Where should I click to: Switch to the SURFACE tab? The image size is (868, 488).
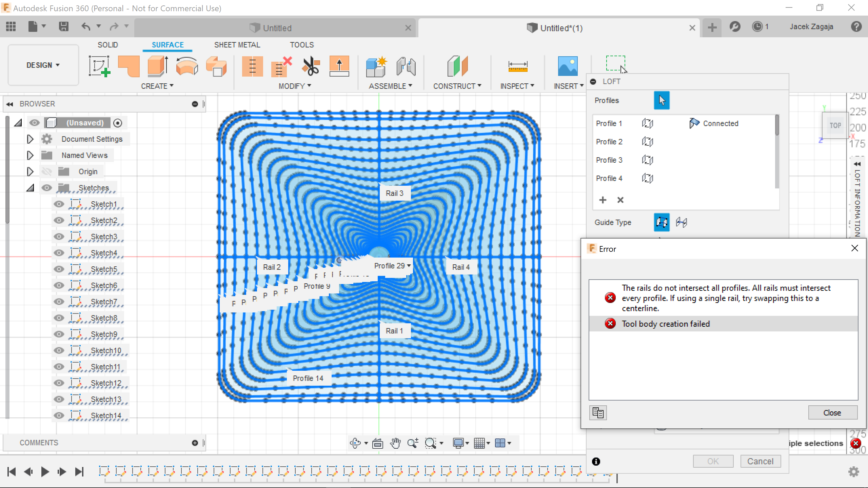pos(167,45)
